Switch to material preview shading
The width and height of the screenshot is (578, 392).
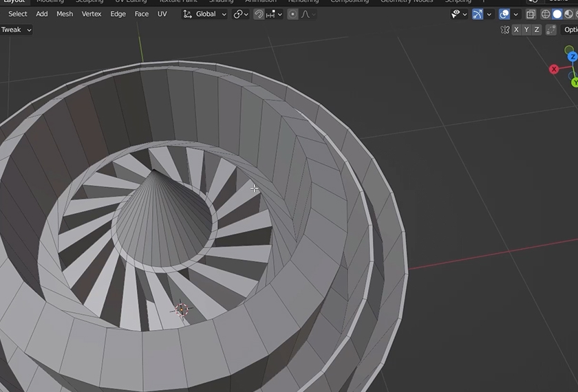click(x=568, y=14)
